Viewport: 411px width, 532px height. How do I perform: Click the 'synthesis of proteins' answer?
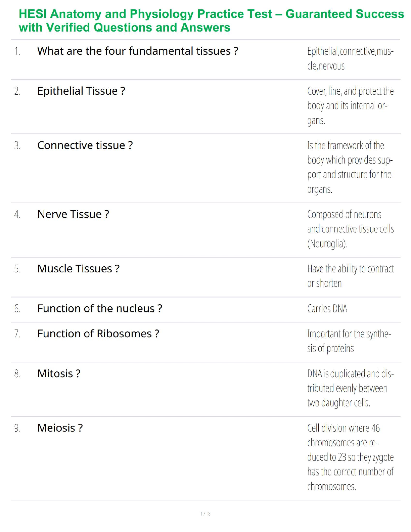pos(349,341)
